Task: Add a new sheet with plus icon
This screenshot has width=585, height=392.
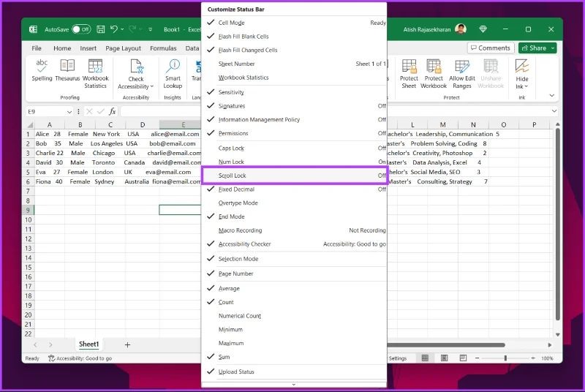Action: pyautogui.click(x=127, y=344)
